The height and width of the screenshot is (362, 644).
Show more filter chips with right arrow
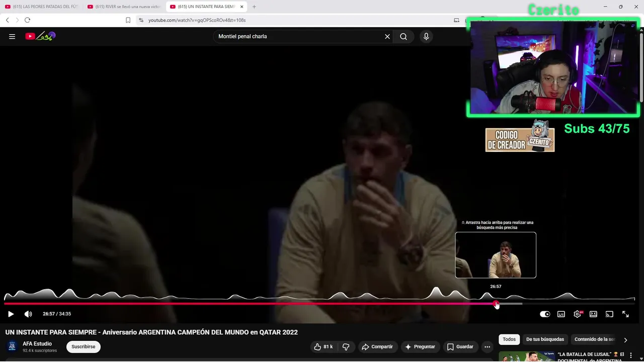pyautogui.click(x=625, y=340)
